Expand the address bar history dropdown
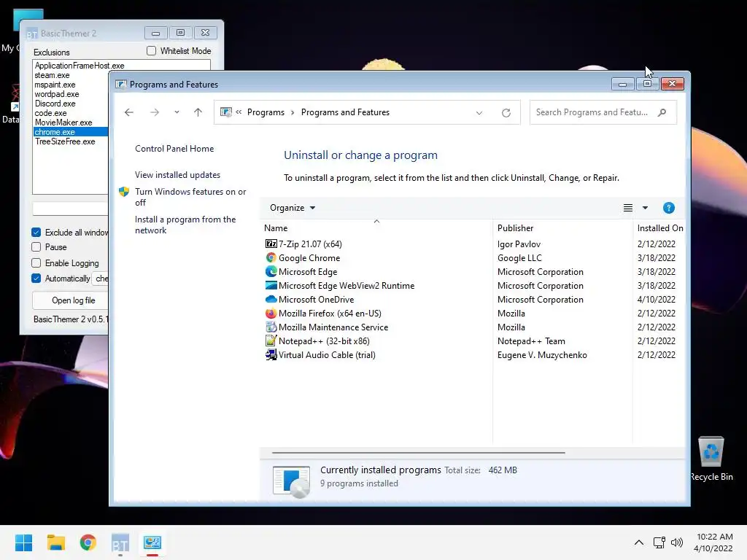The width and height of the screenshot is (747, 560). pos(479,113)
